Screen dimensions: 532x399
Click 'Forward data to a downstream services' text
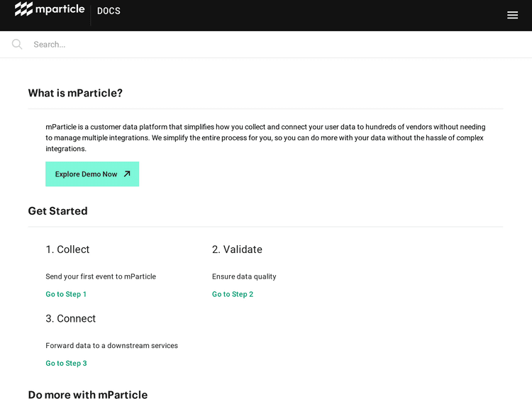tap(111, 346)
